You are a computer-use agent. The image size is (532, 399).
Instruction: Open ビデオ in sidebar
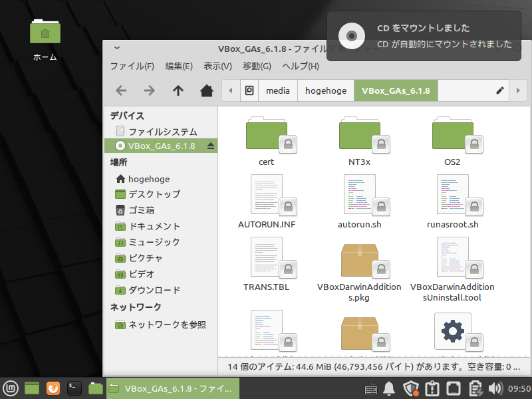click(x=161, y=274)
